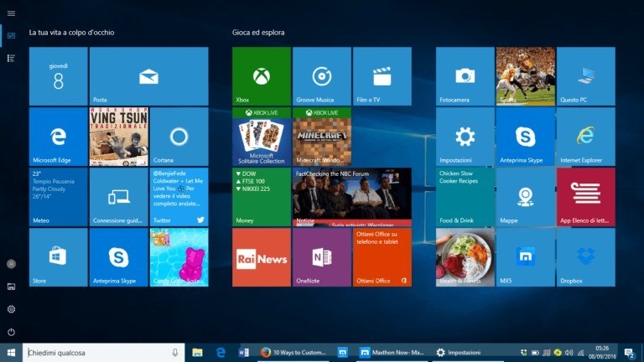Focus the Chiedimi qualcosa search box
The height and width of the screenshot is (362, 644).
(103, 353)
